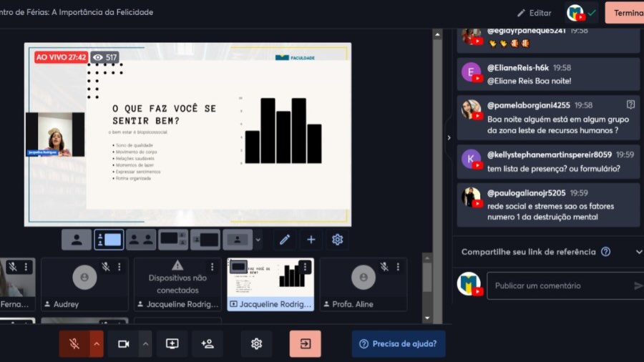
Task: Expand Compartilhe seu link de referência section
Action: (x=638, y=252)
